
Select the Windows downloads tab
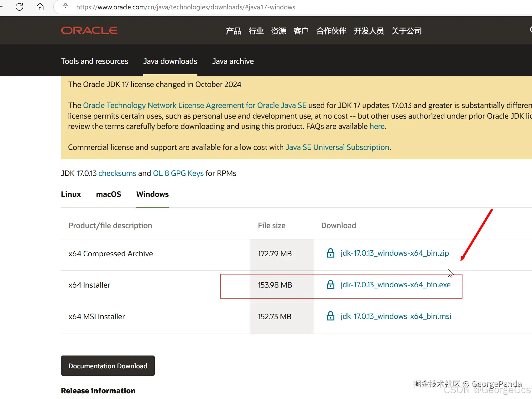tap(153, 194)
